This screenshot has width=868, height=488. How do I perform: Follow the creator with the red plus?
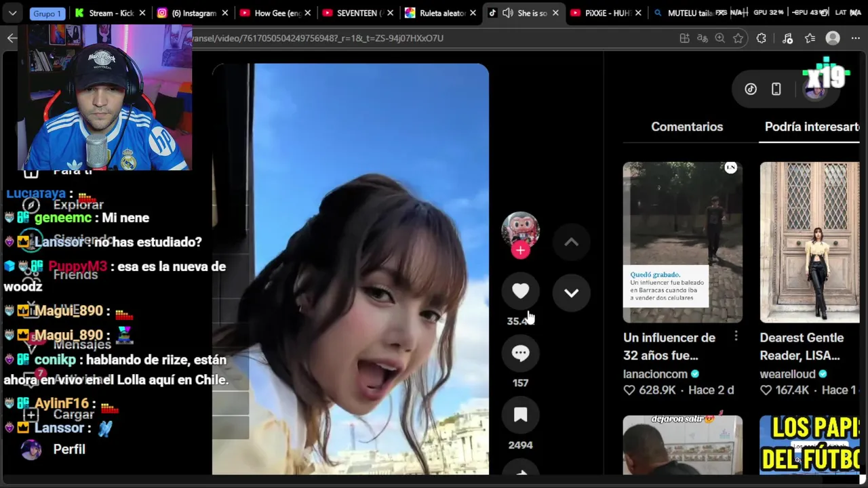click(x=520, y=250)
